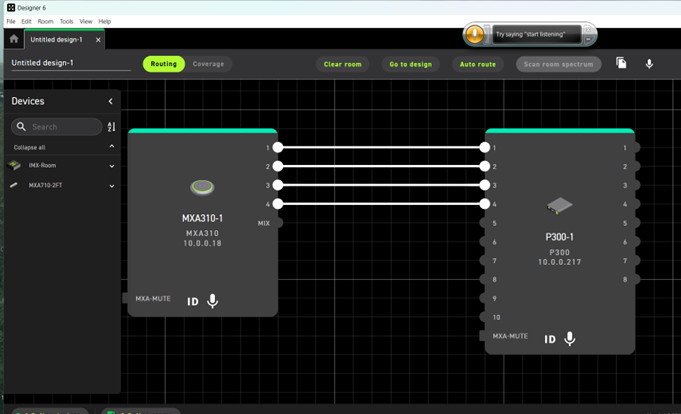The height and width of the screenshot is (414, 681).
Task: Open the Edit menu
Action: click(26, 21)
